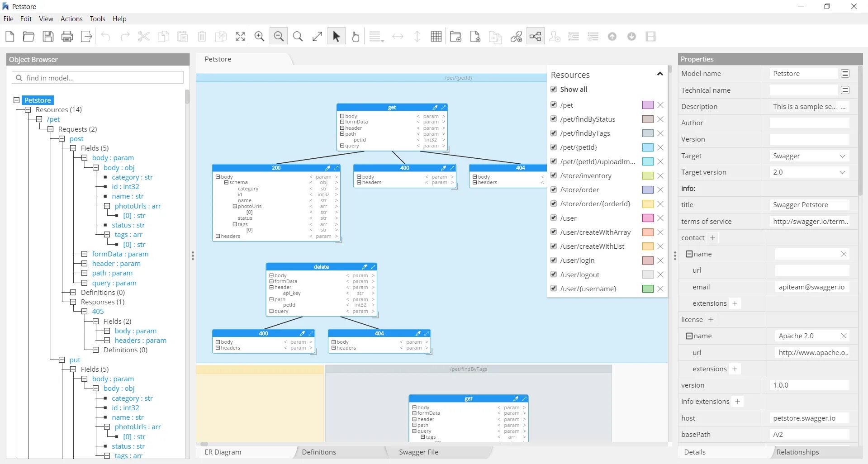The width and height of the screenshot is (868, 464).
Task: Click the add-link toolbar icon
Action: pos(516,36)
